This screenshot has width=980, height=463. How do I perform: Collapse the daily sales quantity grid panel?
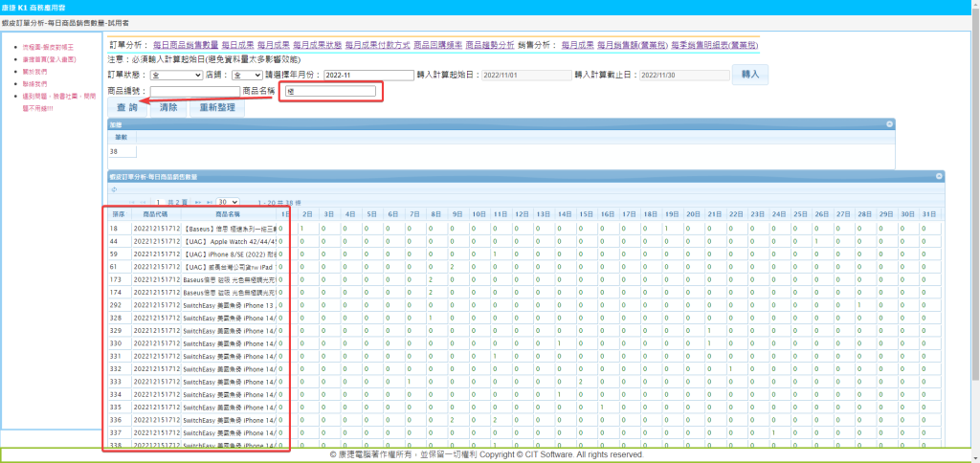tap(939, 177)
